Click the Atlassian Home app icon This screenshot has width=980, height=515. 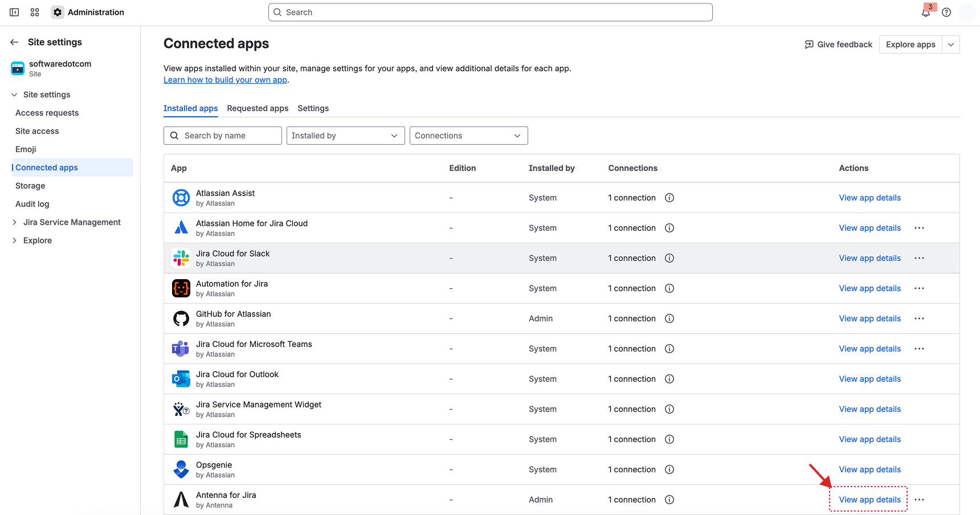coord(181,228)
